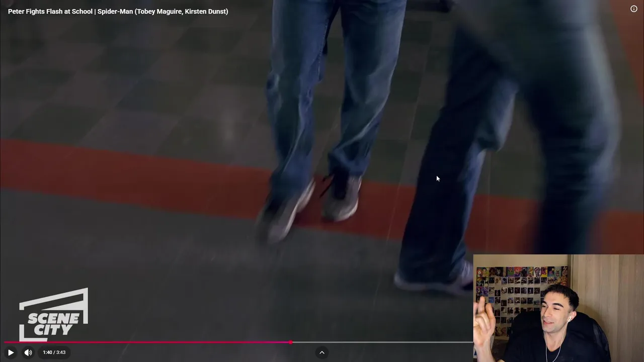
Task: Open the video info icon
Action: click(634, 9)
